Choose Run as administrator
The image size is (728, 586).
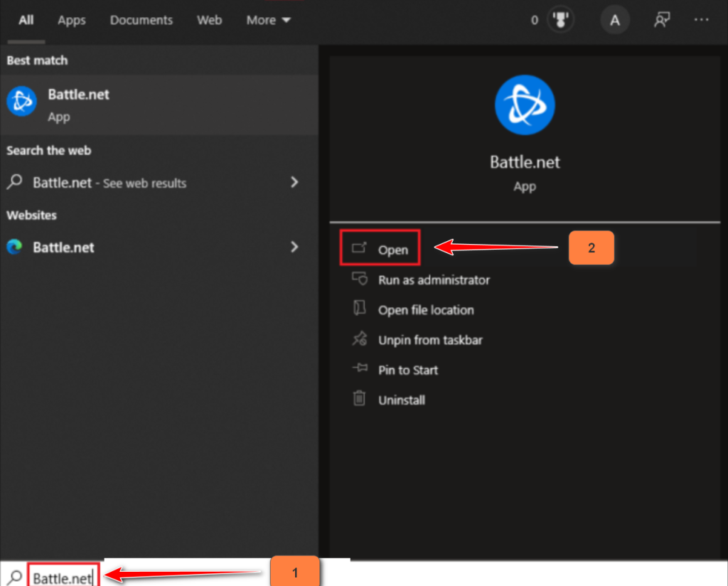click(434, 280)
